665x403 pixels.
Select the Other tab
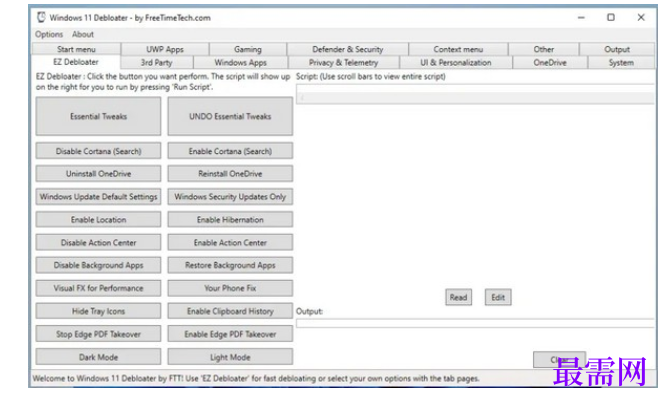pyautogui.click(x=544, y=49)
